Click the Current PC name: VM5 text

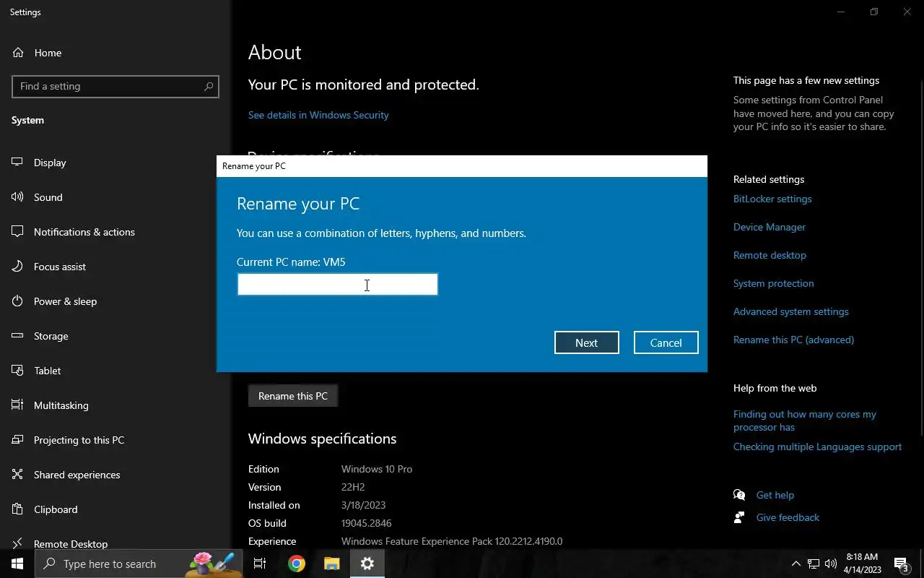291,262
